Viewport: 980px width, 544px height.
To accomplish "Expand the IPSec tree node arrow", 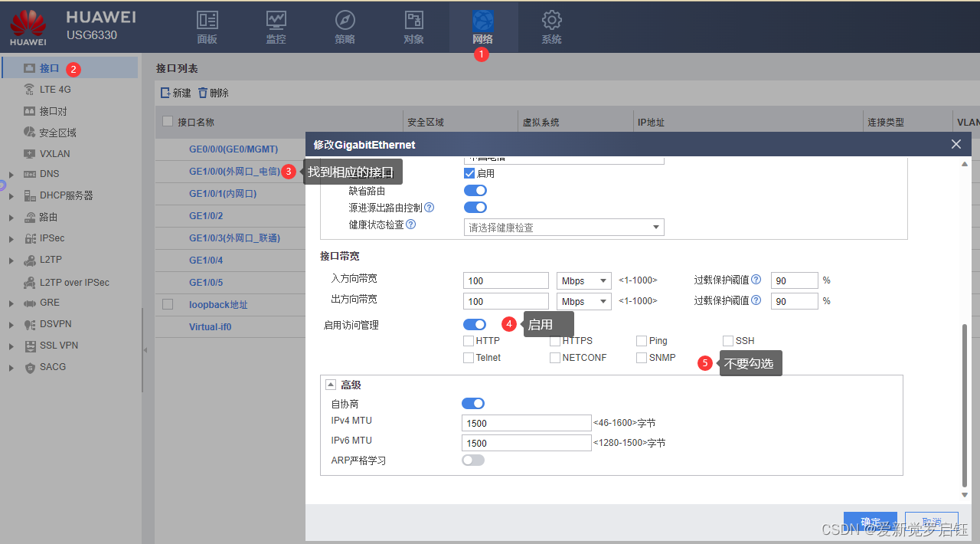I will point(11,239).
